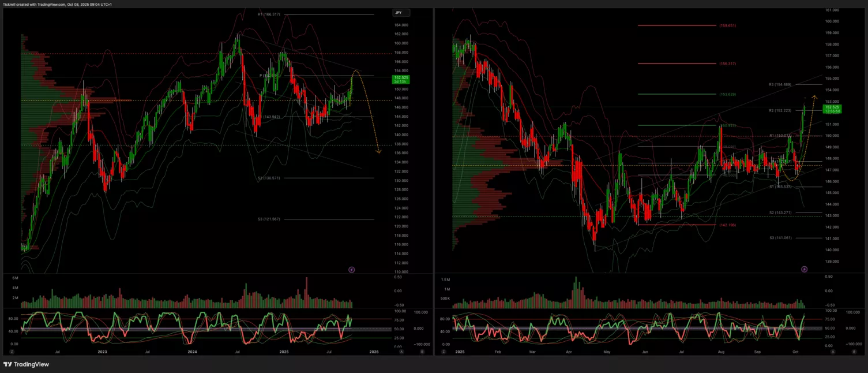The width and height of the screenshot is (868, 373).
Task: Click the green 152.525 price label on left chart
Action: (x=400, y=79)
